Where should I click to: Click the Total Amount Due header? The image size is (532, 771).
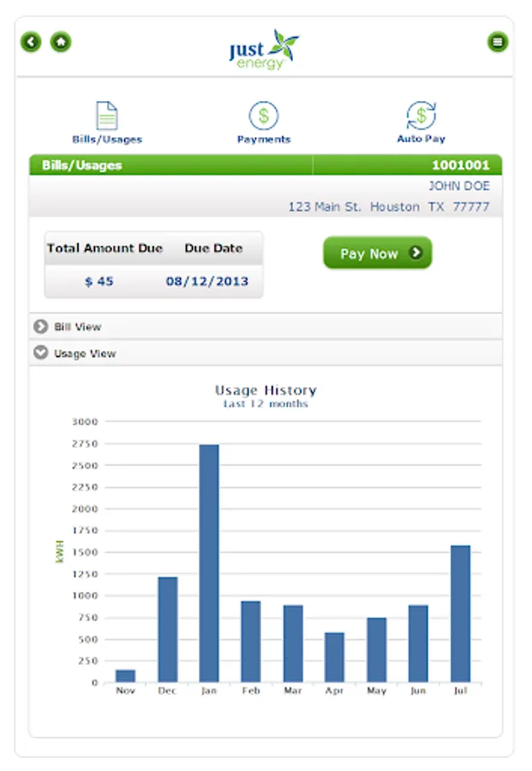tap(105, 248)
